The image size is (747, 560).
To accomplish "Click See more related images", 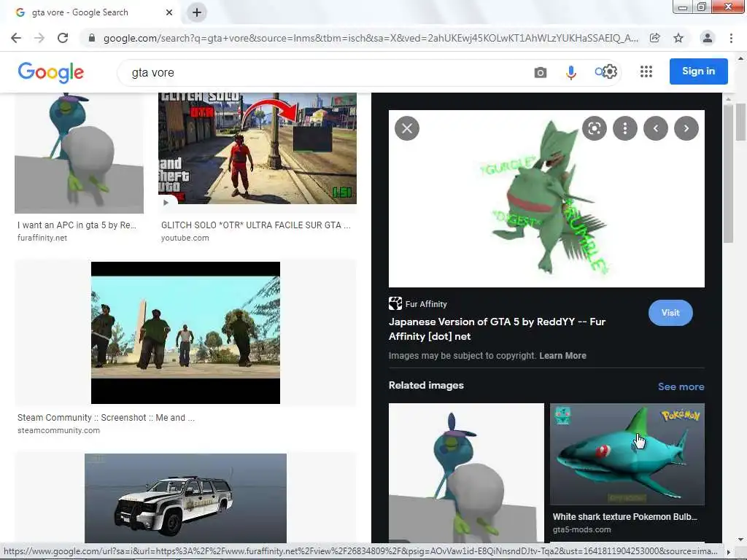I will [x=681, y=386].
